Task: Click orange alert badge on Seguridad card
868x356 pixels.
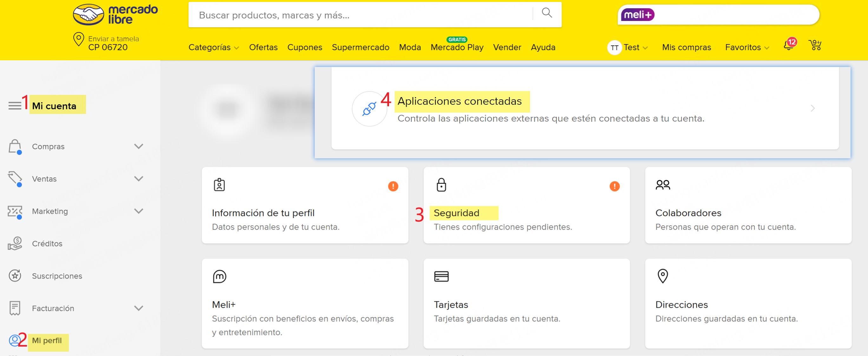Action: point(615,186)
